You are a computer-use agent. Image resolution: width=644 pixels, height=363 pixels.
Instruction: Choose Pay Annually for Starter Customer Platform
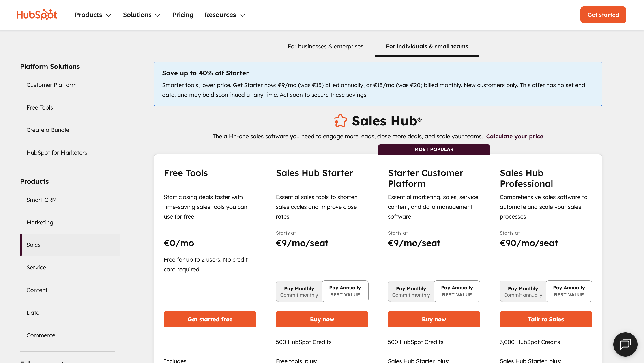point(457,291)
